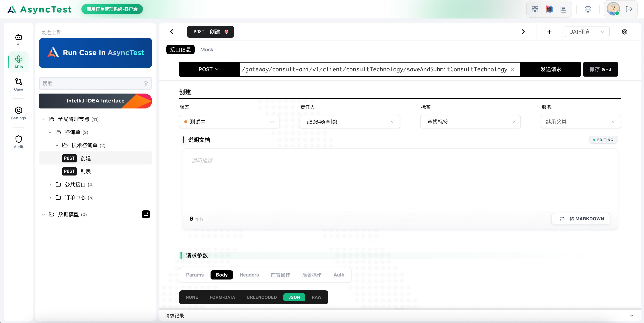Open the documentation icon in top bar
The image size is (644, 323).
(x=563, y=9)
